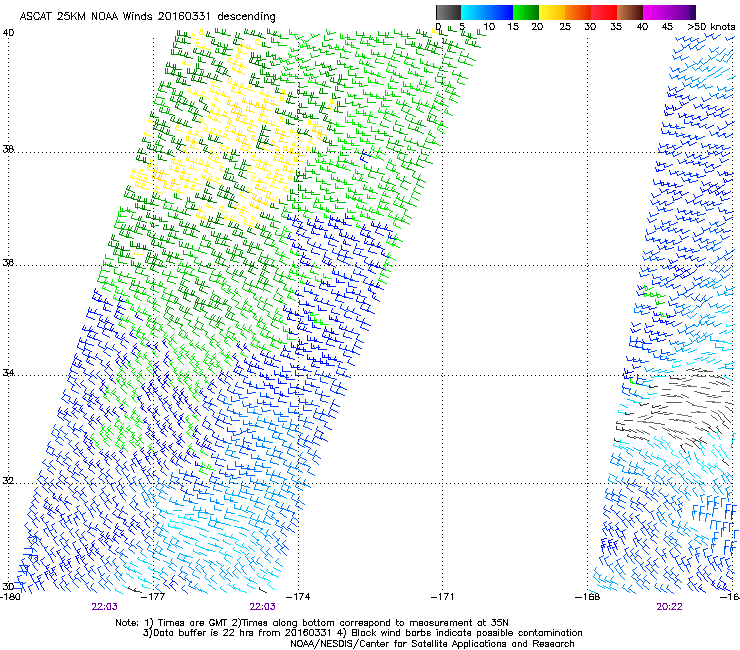Click the longitude label '-180'
Image resolution: width=740 pixels, height=650 pixels.
coord(9,597)
